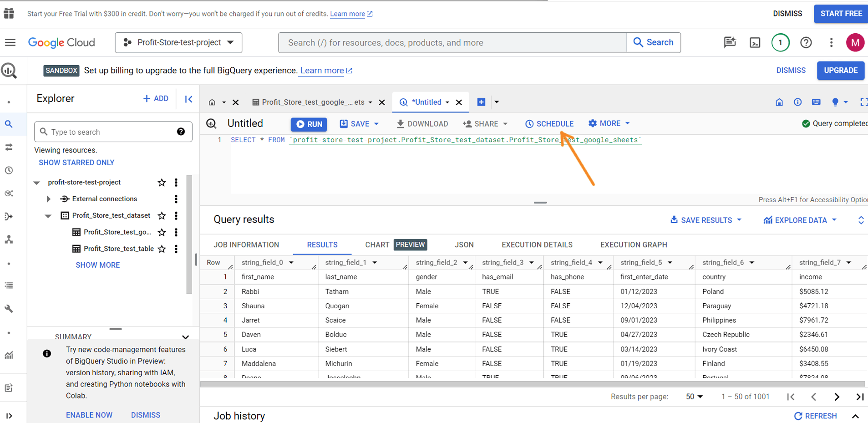Open the EXPLORE DATA dropdown

(800, 220)
